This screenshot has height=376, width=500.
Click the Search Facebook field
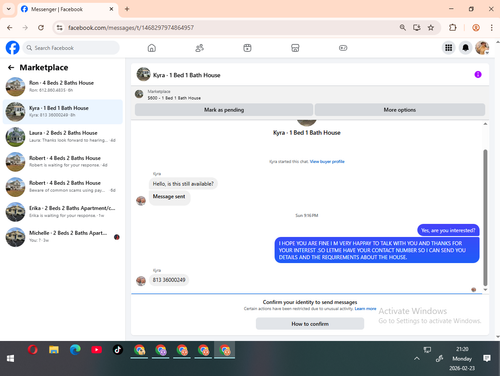(x=71, y=48)
